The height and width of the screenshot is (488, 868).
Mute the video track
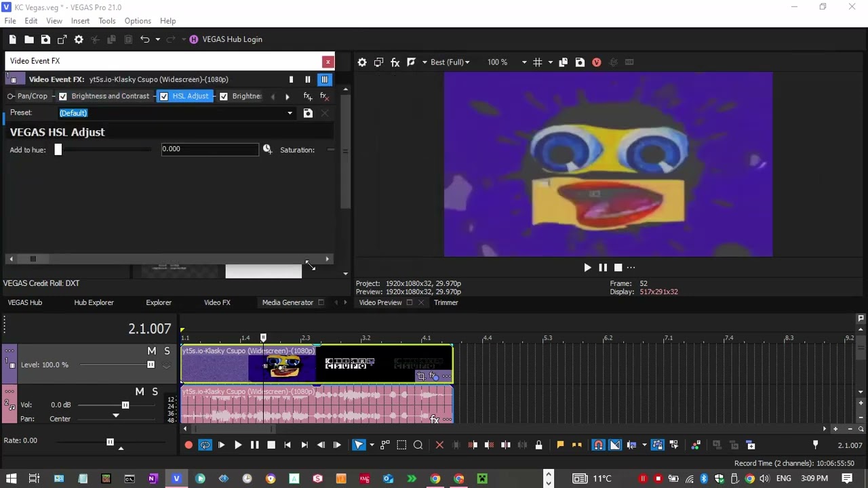(152, 351)
